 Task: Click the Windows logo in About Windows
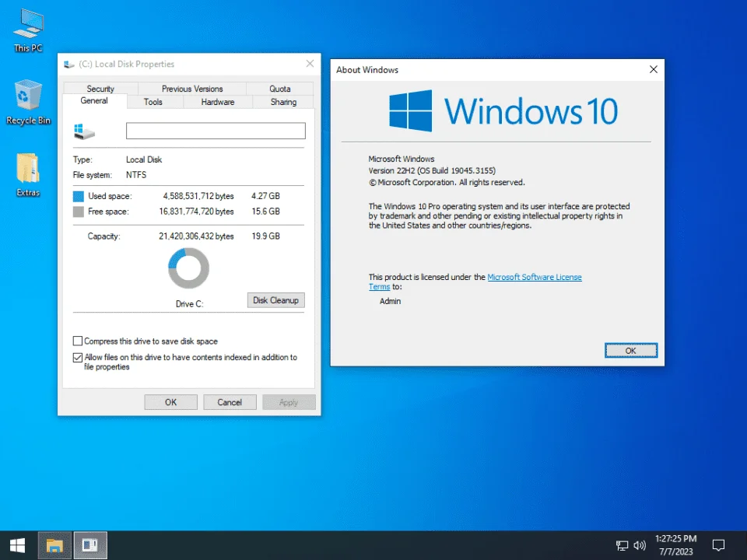tap(411, 110)
